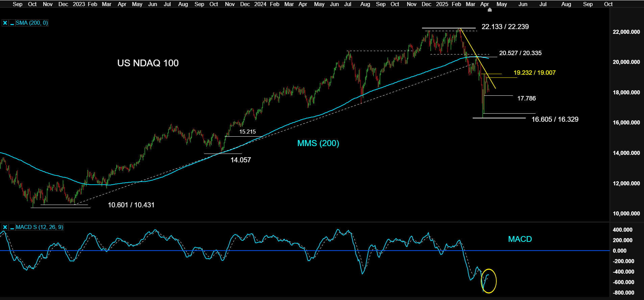Viewport: 644px width, 300px height.
Task: Minimize the MACD S (12, 26, 9) panel
Action: (12, 227)
